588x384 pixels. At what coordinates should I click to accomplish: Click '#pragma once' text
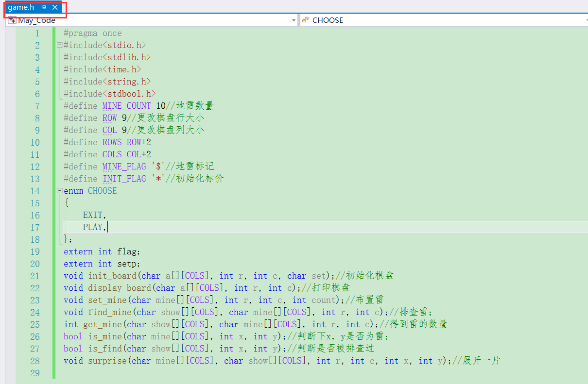(92, 33)
